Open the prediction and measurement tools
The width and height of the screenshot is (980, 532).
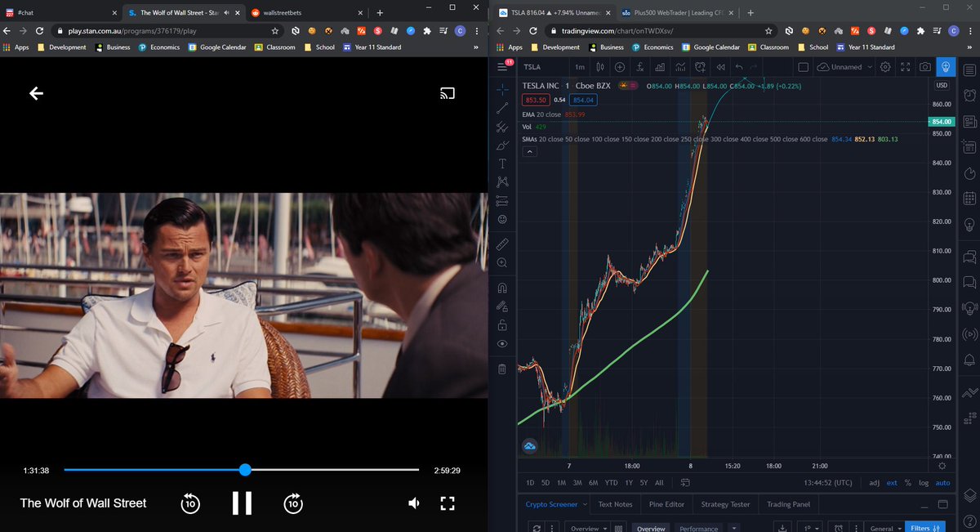click(x=501, y=200)
